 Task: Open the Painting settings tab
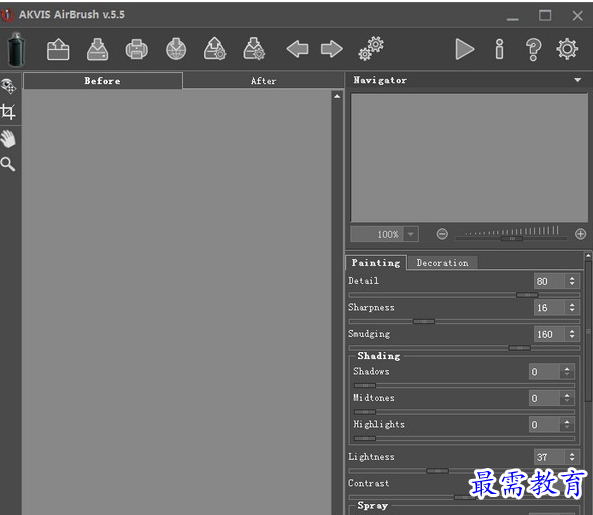(376, 263)
